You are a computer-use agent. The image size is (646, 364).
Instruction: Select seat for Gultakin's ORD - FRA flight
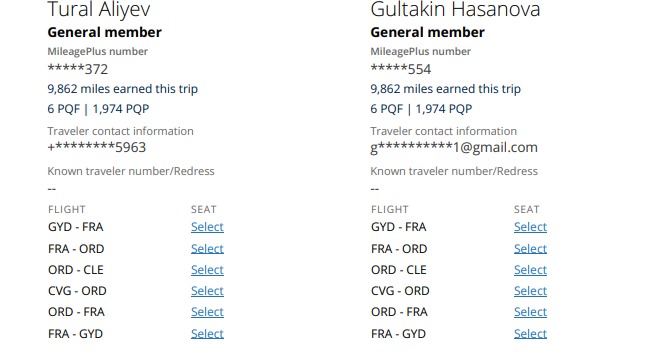point(530,312)
